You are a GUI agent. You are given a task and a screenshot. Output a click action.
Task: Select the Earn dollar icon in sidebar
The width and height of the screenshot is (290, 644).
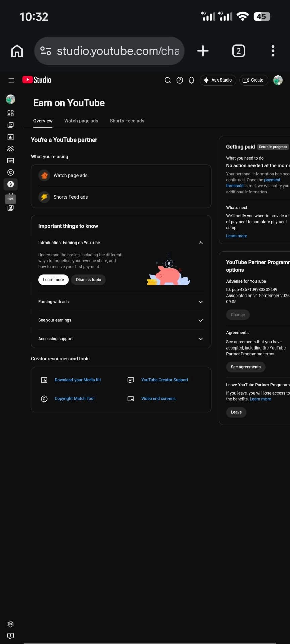[11, 184]
